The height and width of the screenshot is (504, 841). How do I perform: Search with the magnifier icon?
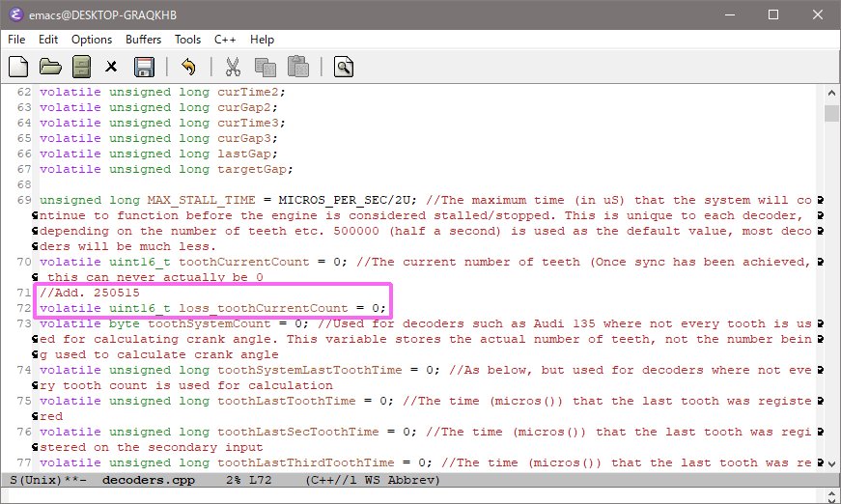tap(344, 67)
